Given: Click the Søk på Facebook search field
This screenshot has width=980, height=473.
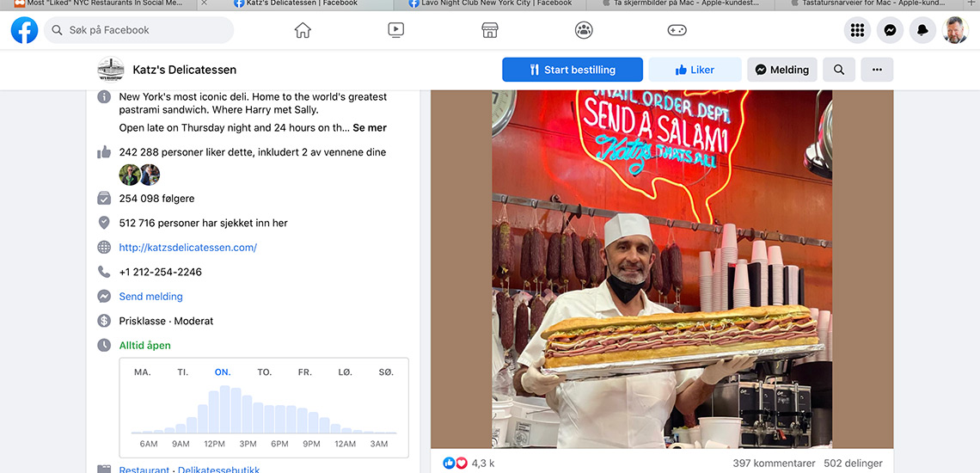Looking at the screenshot, I should tap(138, 30).
